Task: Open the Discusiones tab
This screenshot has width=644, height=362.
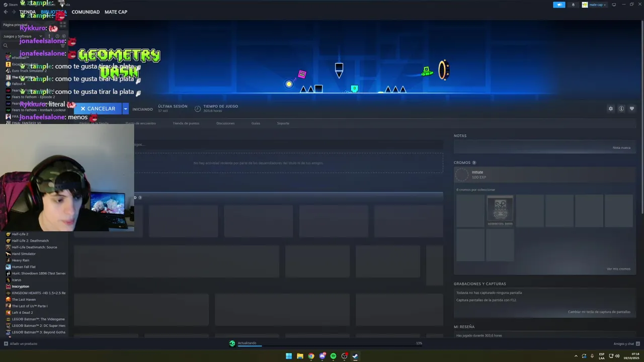Action: (x=225, y=123)
